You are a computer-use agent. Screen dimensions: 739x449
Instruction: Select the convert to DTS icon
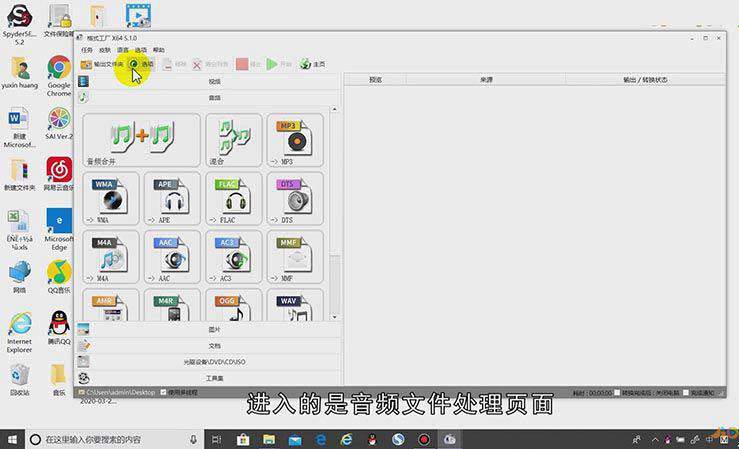pyautogui.click(x=295, y=198)
